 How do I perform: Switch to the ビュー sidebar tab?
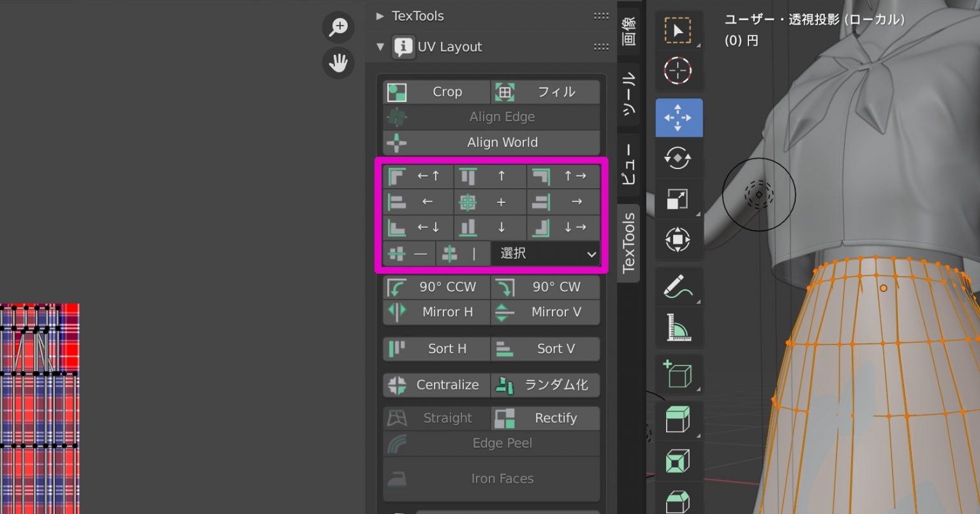[628, 165]
